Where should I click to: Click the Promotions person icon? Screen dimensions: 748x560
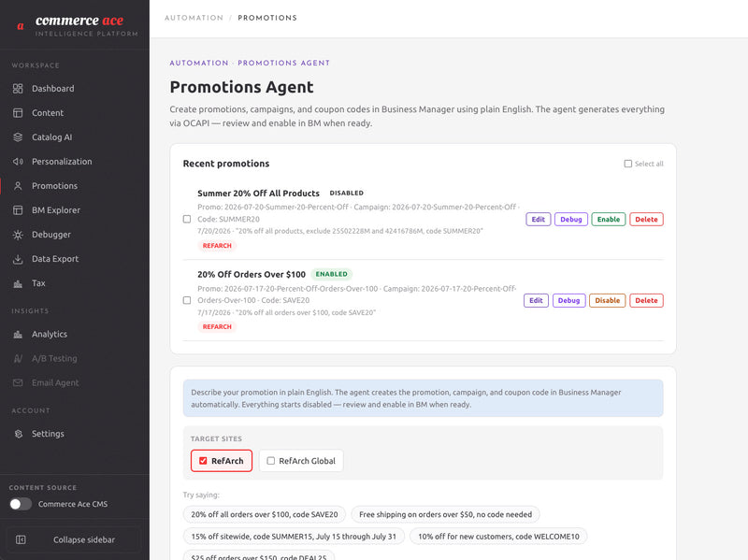[x=18, y=186]
